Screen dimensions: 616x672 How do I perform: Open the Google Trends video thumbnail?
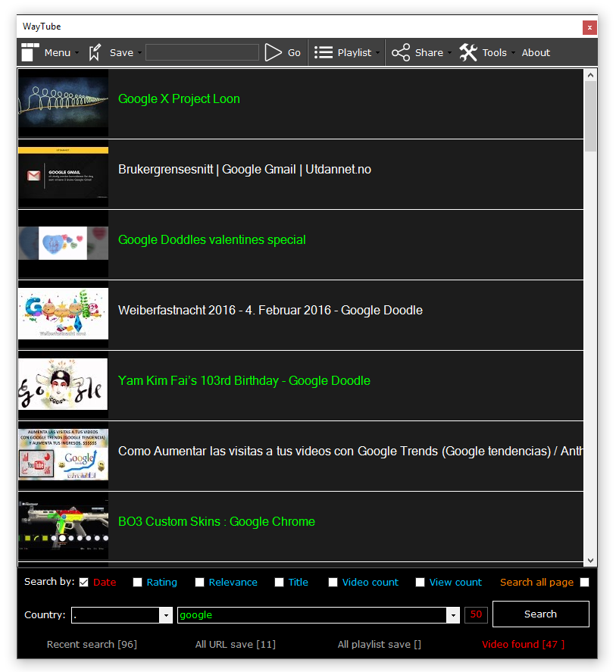pos(63,455)
